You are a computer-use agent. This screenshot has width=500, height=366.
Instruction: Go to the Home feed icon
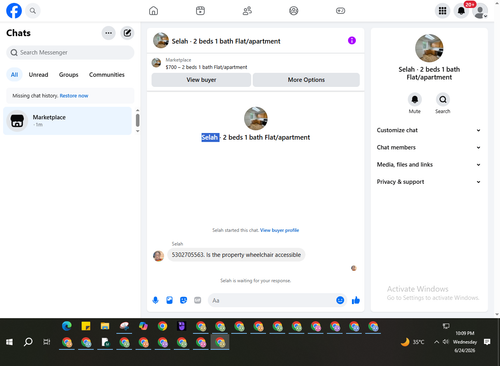153,11
